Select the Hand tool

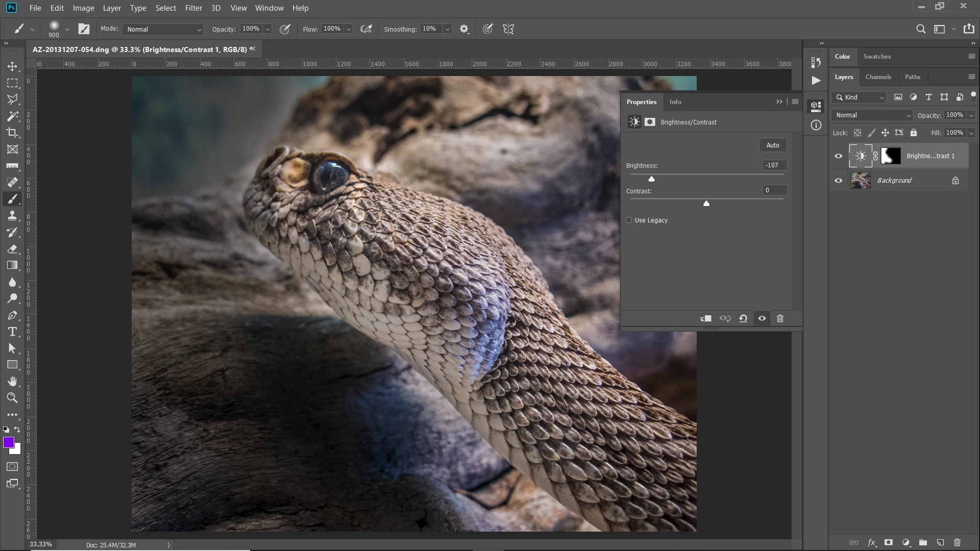(x=12, y=382)
